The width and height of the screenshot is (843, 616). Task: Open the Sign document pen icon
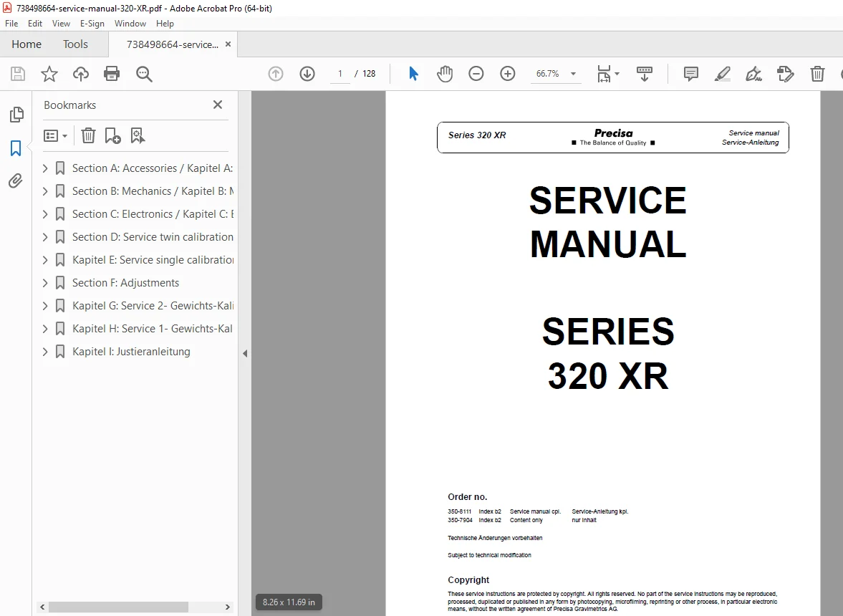(x=753, y=74)
